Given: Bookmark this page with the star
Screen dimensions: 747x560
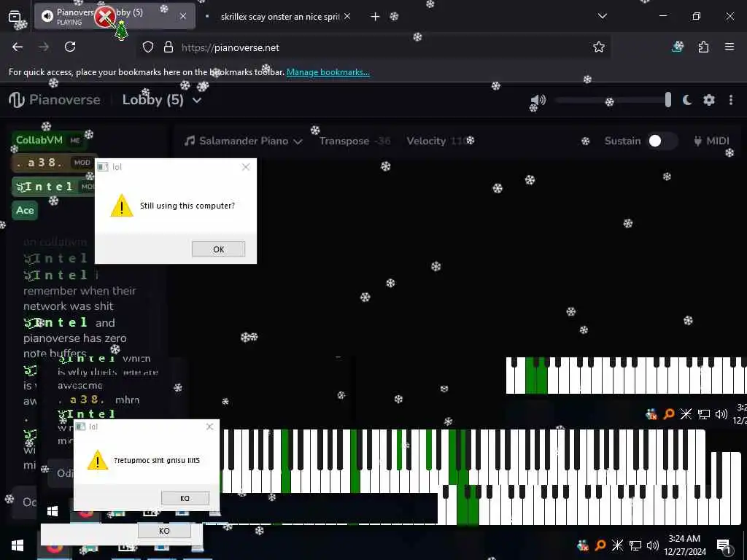Looking at the screenshot, I should pos(599,47).
